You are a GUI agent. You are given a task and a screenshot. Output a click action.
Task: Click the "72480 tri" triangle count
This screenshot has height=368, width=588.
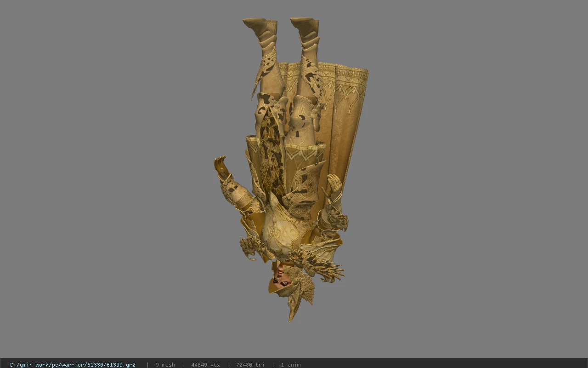[250, 365]
